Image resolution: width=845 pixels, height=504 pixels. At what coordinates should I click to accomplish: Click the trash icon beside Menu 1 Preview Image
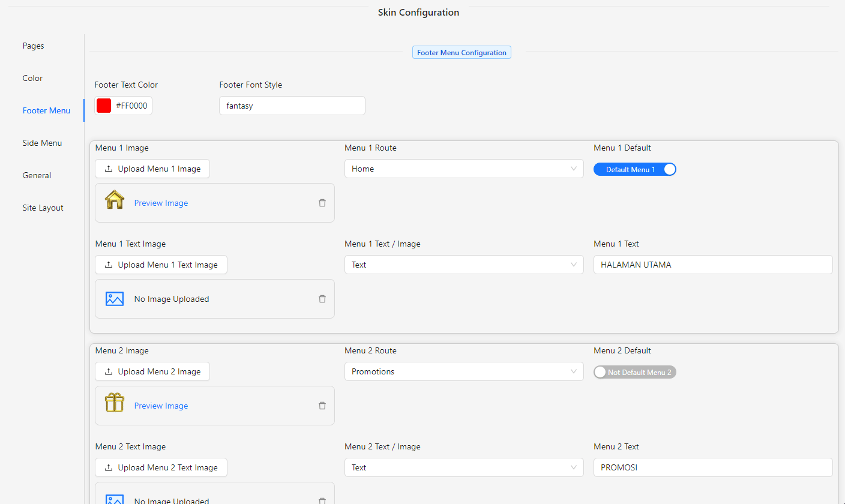pos(322,203)
